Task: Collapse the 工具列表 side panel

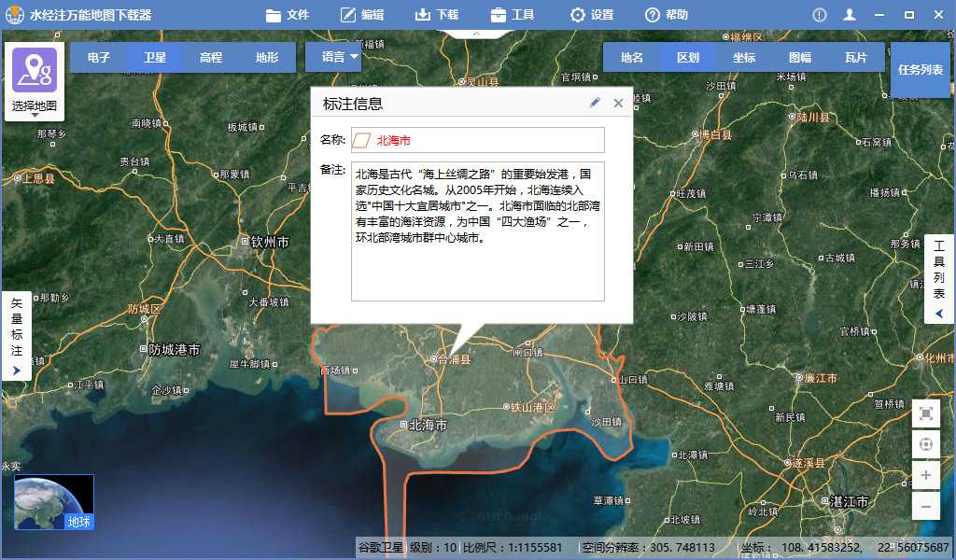Action: 939,279
